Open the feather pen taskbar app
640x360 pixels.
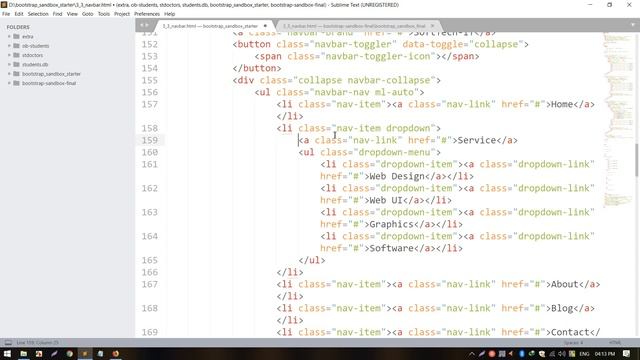(x=54, y=353)
